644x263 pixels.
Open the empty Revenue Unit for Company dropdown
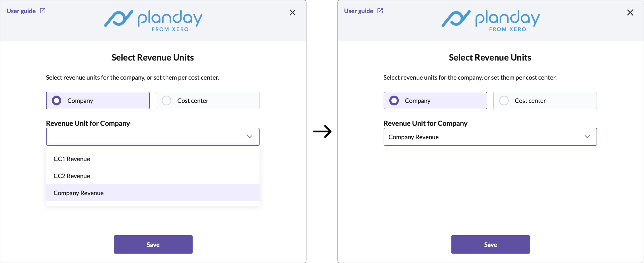pyautogui.click(x=153, y=137)
